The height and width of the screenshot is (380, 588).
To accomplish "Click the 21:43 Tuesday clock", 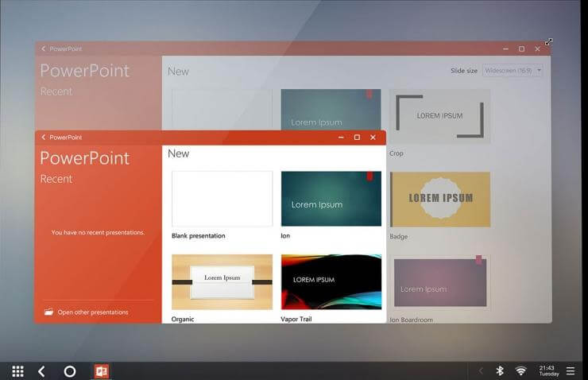I will coord(549,370).
